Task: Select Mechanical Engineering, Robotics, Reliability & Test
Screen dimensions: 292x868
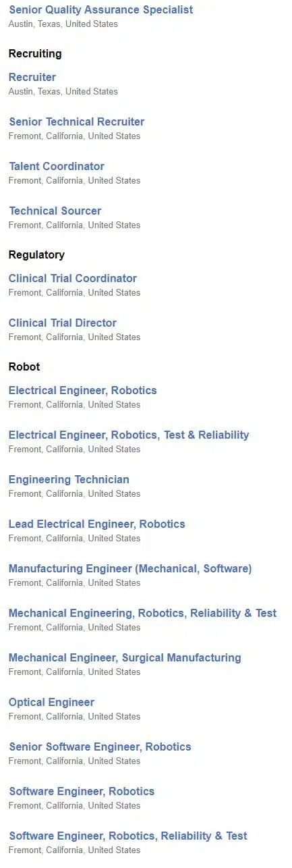Action: point(142,614)
